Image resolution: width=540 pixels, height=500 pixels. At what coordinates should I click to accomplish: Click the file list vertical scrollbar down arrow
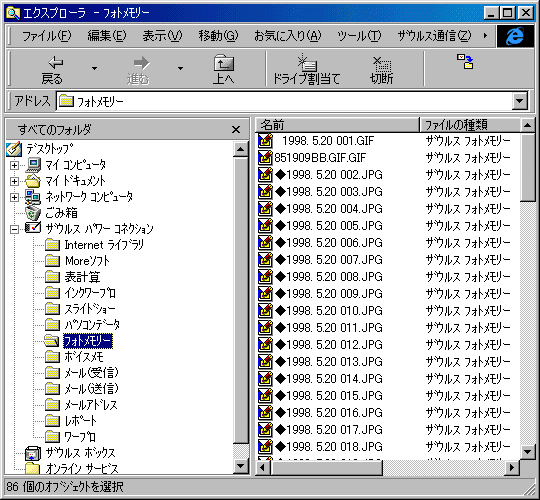[527, 451]
